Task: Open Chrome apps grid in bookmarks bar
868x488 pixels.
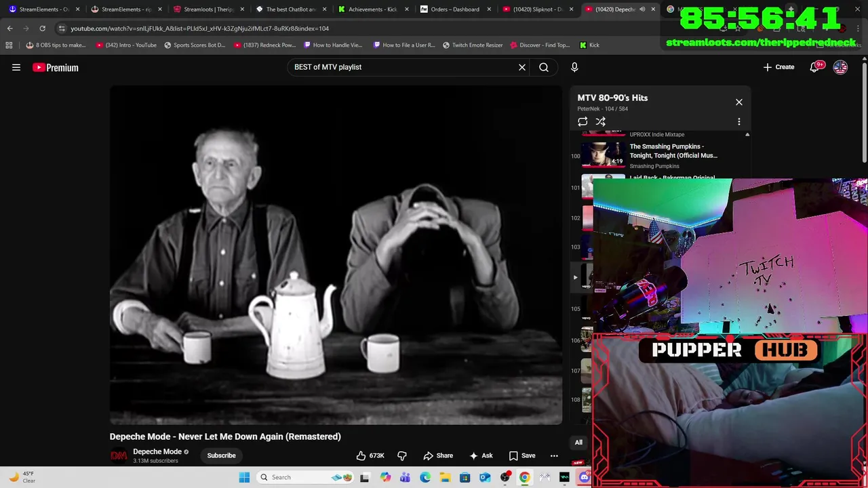Action: [9, 45]
